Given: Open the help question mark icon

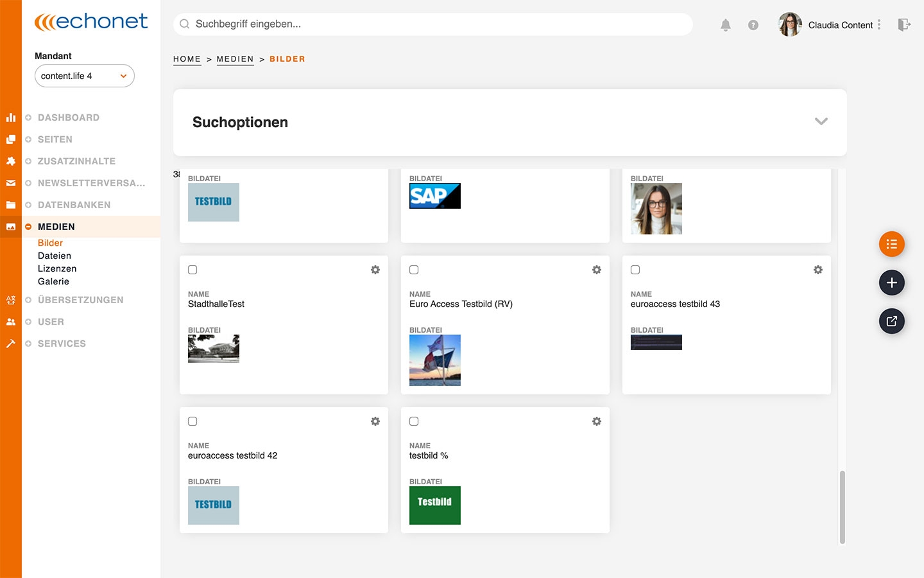Looking at the screenshot, I should pyautogui.click(x=753, y=25).
